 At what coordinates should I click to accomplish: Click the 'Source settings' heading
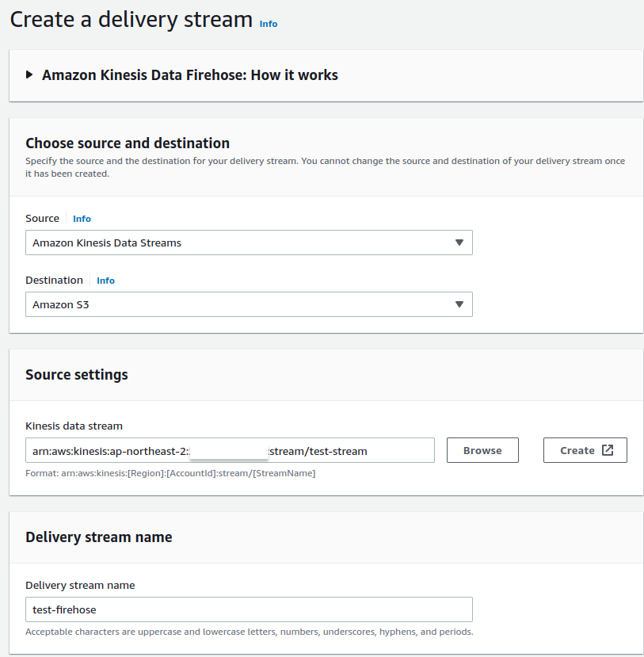coord(77,375)
